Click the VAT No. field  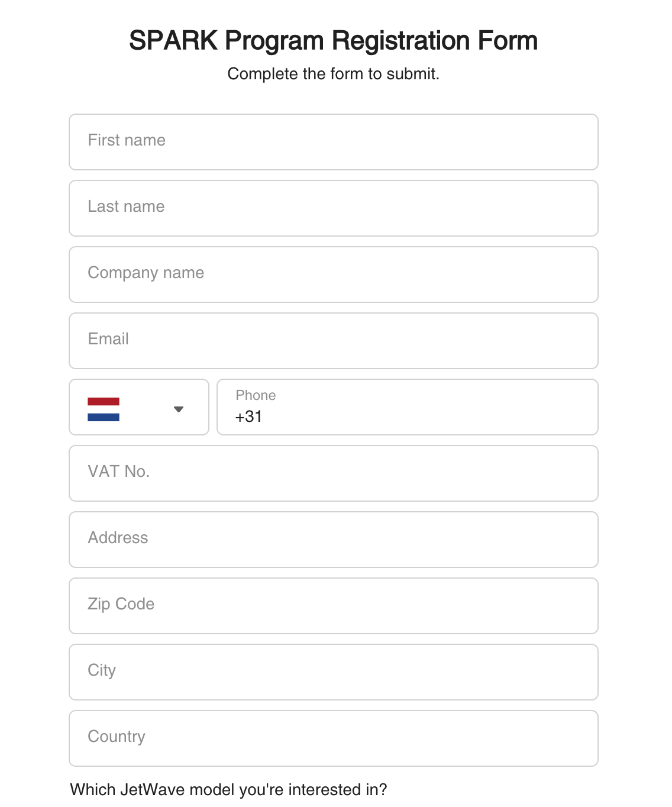(334, 473)
